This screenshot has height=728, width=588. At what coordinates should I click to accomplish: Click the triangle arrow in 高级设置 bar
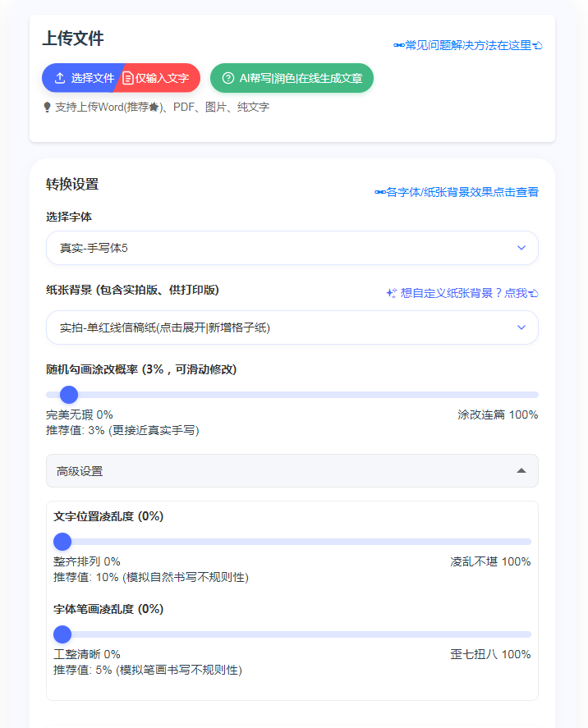[x=521, y=471]
